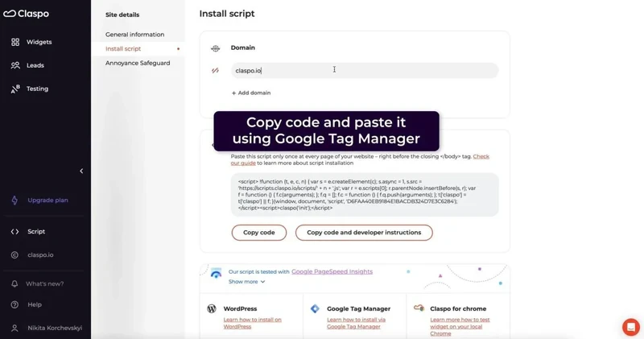Open Widgets from the sidebar icon
Viewport: 644px width, 339px height.
15,42
